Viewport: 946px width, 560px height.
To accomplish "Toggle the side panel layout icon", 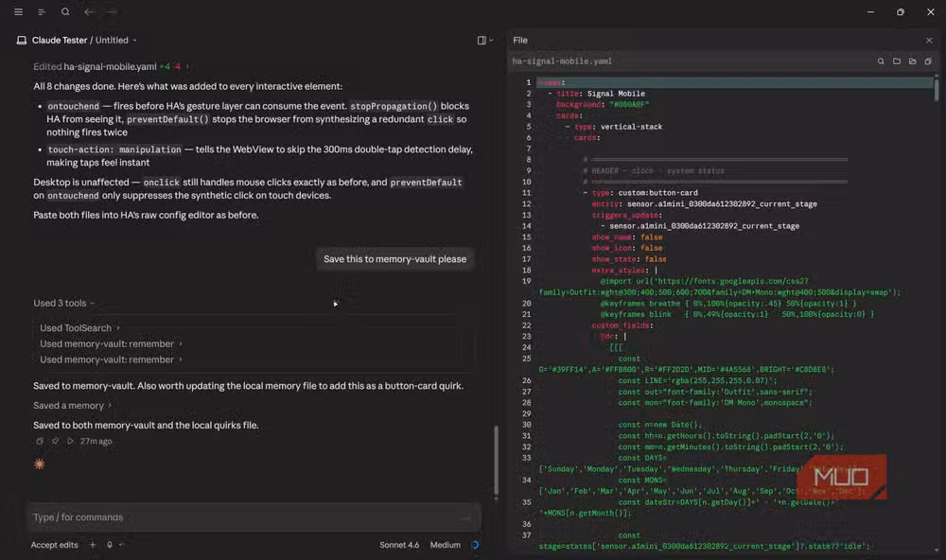I will click(482, 40).
